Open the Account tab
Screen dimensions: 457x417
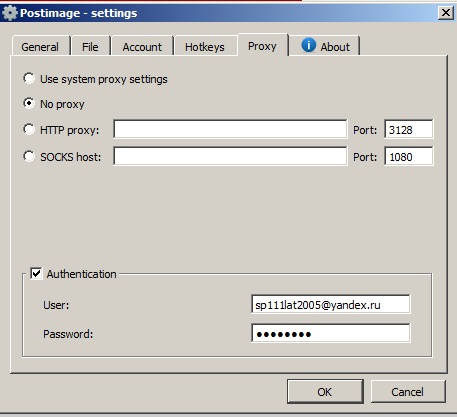(x=142, y=47)
